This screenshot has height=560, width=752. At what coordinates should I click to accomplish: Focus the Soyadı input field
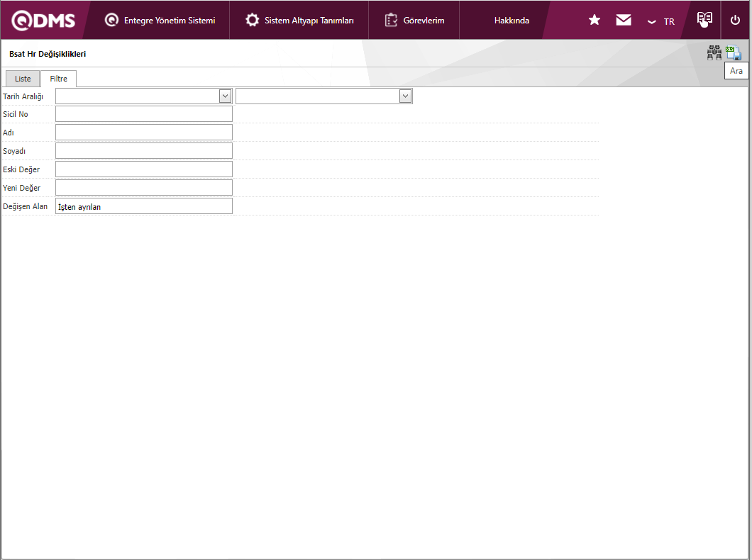click(x=144, y=150)
